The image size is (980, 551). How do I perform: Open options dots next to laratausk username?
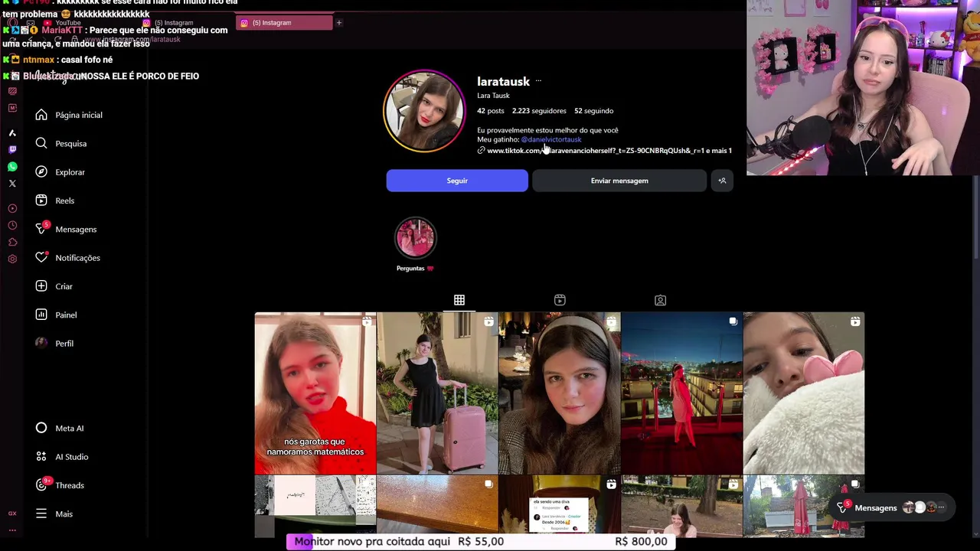[538, 81]
